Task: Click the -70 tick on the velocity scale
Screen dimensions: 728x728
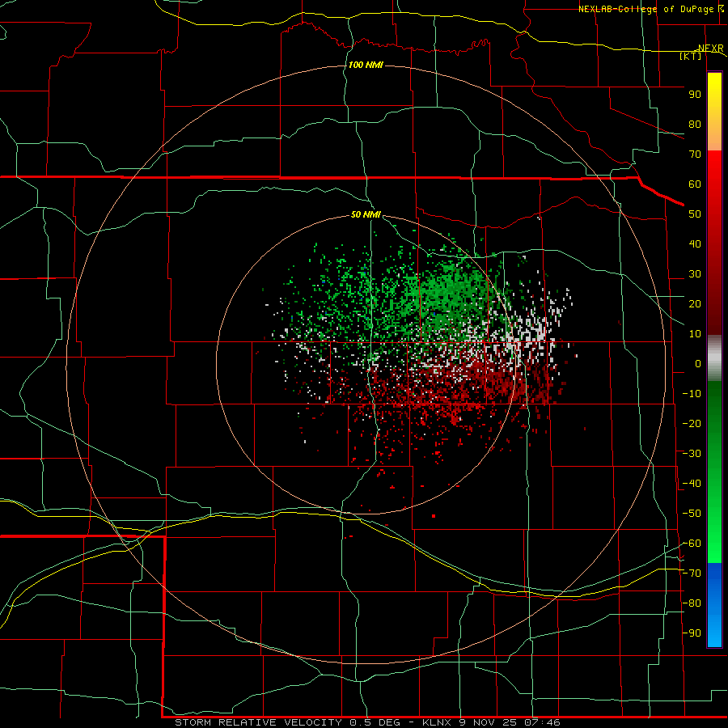Action: (x=692, y=574)
